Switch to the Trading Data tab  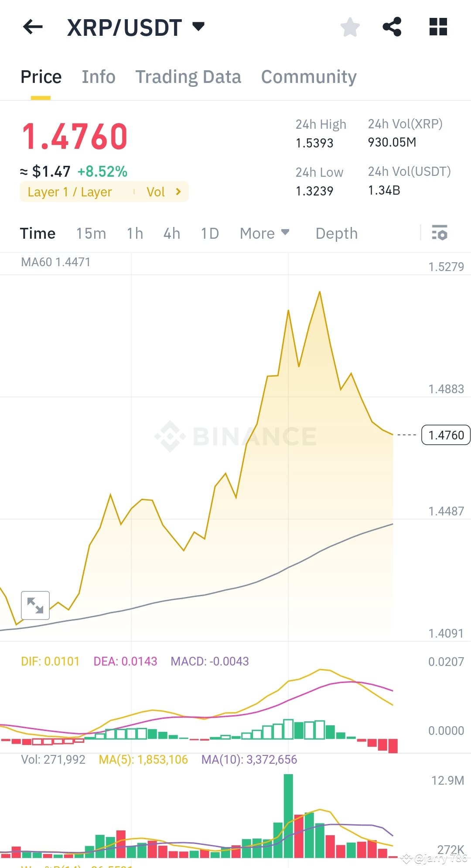click(189, 76)
